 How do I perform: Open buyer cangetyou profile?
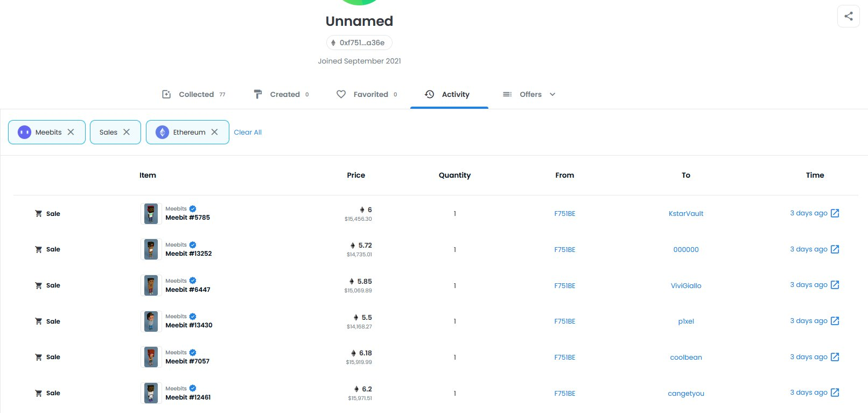tap(686, 394)
